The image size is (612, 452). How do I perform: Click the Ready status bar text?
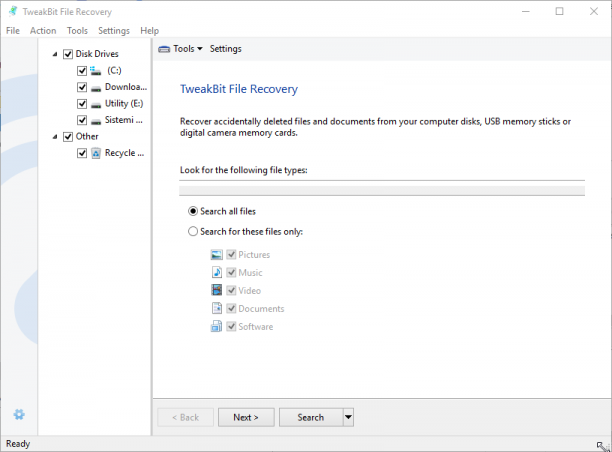(x=18, y=444)
